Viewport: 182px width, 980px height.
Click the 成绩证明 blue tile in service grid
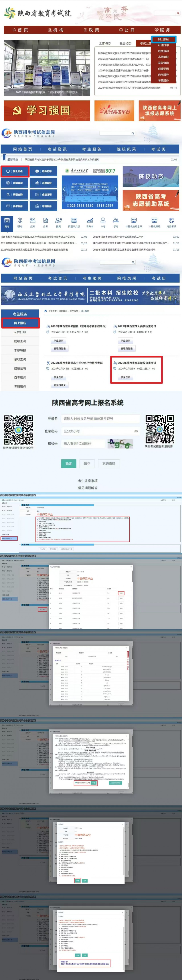tap(44, 195)
